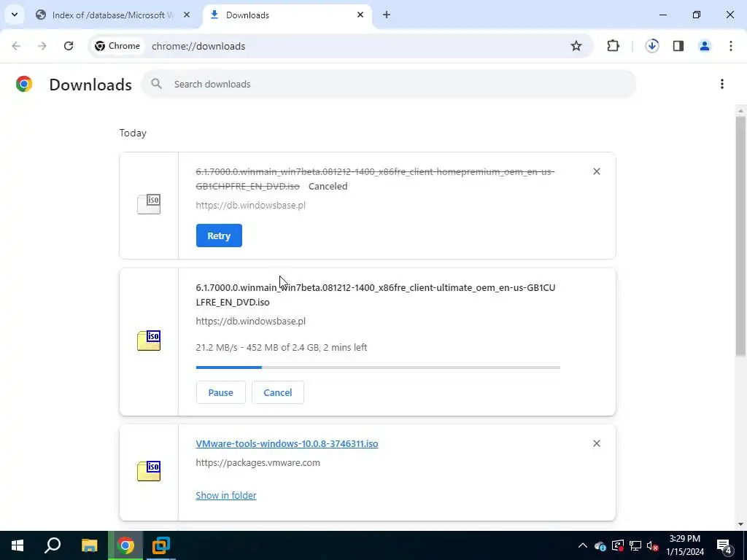Open Windows taskbar search
Viewport: 747px width, 560px height.
tap(53, 545)
